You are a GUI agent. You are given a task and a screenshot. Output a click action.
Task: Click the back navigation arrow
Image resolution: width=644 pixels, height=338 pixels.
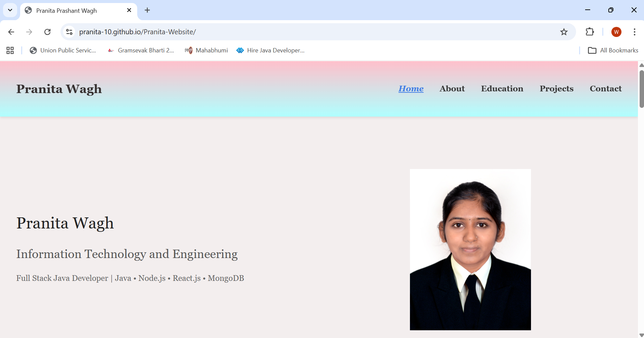coord(11,32)
